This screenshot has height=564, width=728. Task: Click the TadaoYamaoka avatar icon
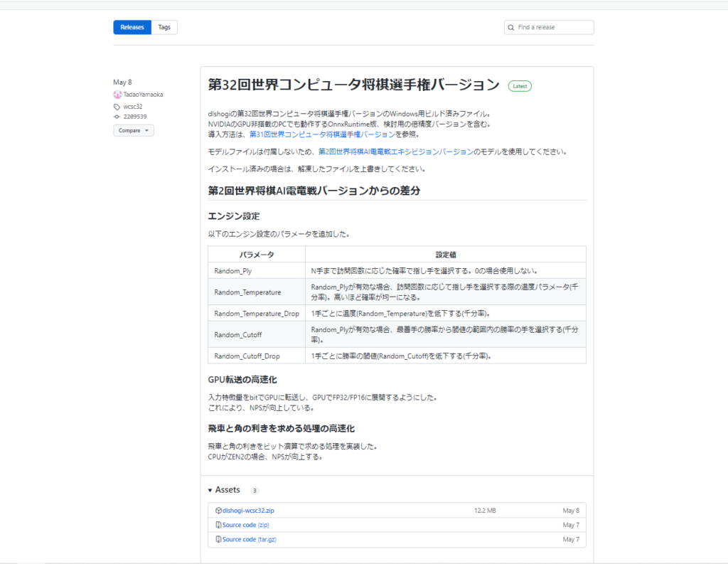click(x=117, y=95)
